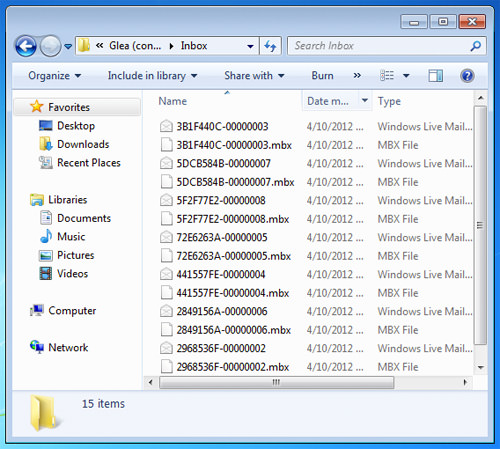
Task: Click the Back navigation arrow
Action: coord(26,46)
